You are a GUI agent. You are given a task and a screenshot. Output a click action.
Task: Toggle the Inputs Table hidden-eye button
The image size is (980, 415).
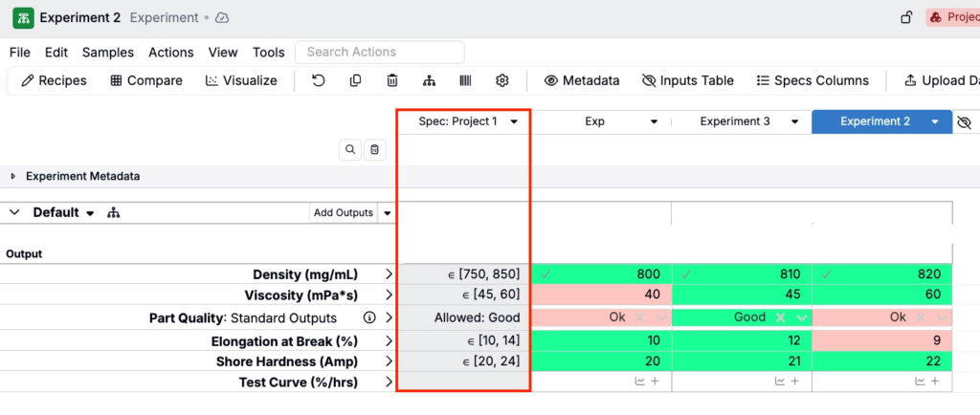coord(687,81)
